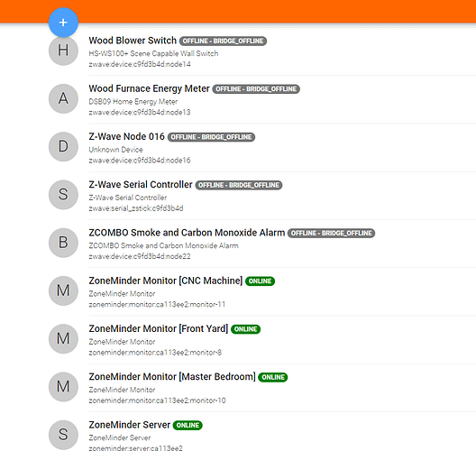Click the ONLINE badge for Front Yard monitor
Screen dimensions: 476x451
[245, 329]
